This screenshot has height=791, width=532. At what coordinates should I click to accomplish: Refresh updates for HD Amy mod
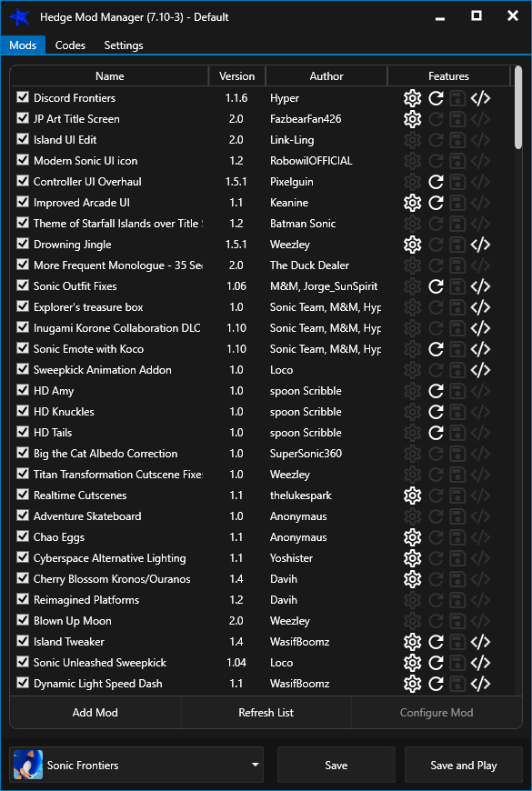pyautogui.click(x=435, y=390)
